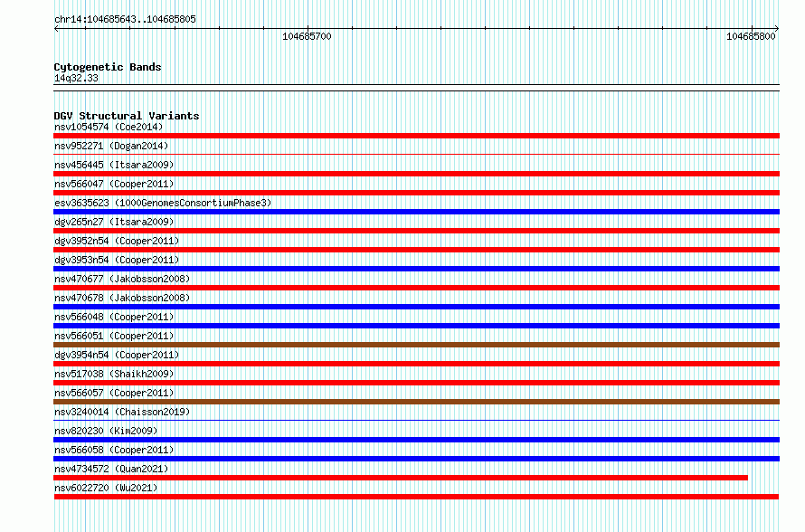Open nsv566048 (Cooper2011) label
805x532 pixels.
114,317
